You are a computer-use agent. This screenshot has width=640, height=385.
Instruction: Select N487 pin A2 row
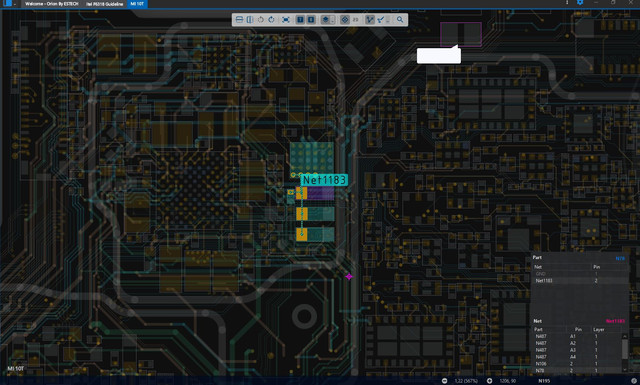(577, 343)
